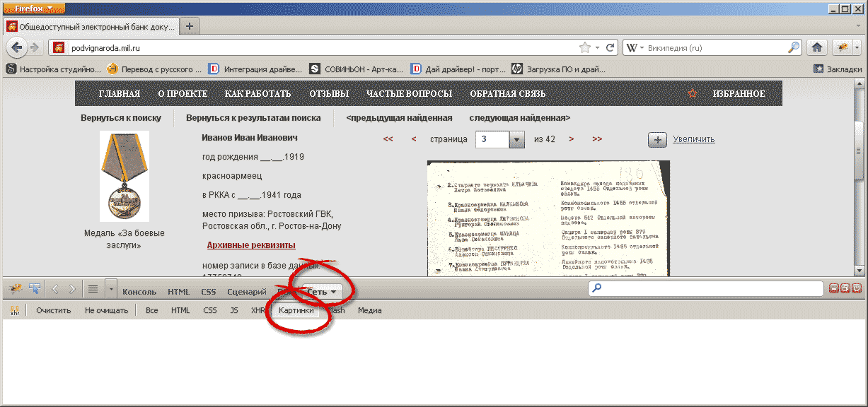The height and width of the screenshot is (407, 868).
Task: Bookmark page with the star icon
Action: 585,48
